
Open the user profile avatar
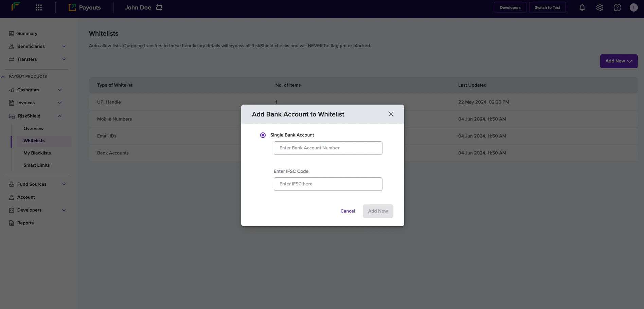[634, 7]
